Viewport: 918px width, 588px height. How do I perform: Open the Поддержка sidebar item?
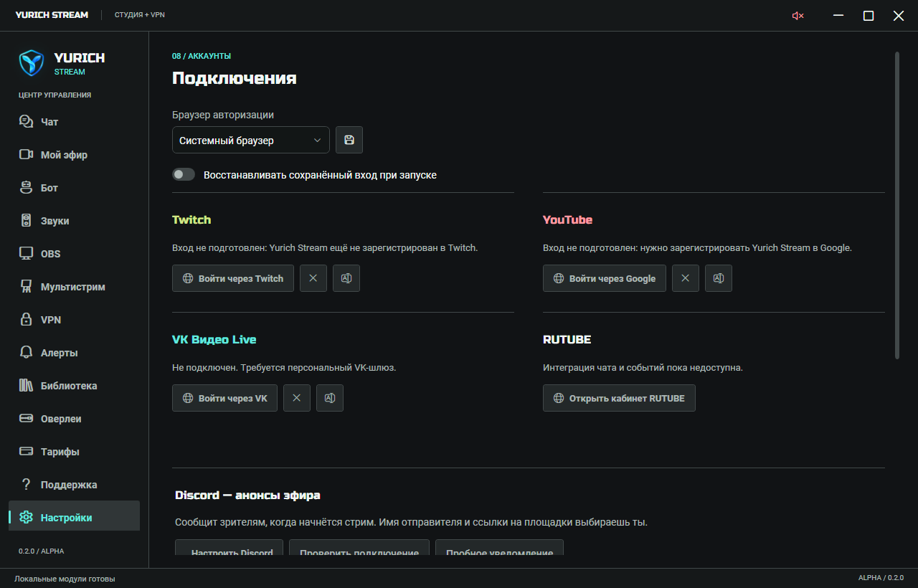point(74,485)
